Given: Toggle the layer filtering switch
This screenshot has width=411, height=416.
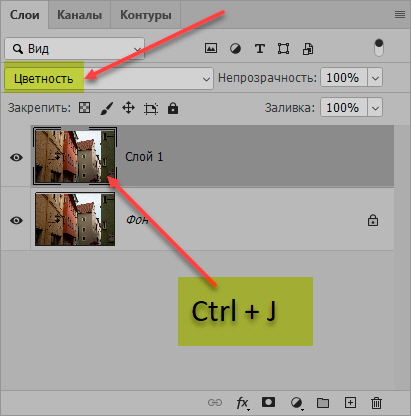Looking at the screenshot, I should click(379, 48).
